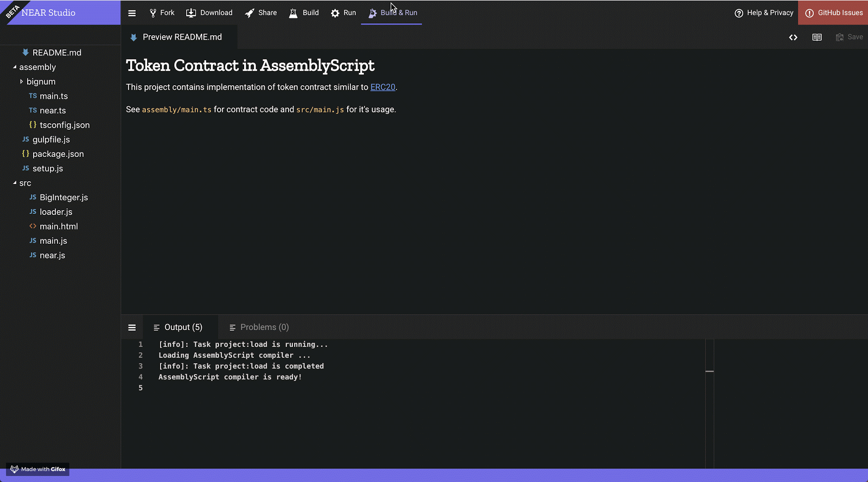The width and height of the screenshot is (868, 482).
Task: Open setup.js from the file tree
Action: [48, 168]
